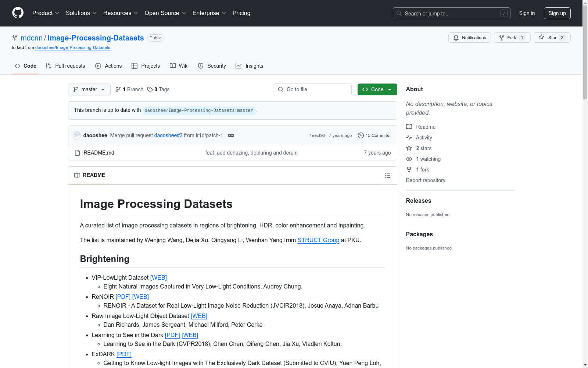Open the STRUCT Group link
Screen dimensions: 588x368
click(318, 240)
